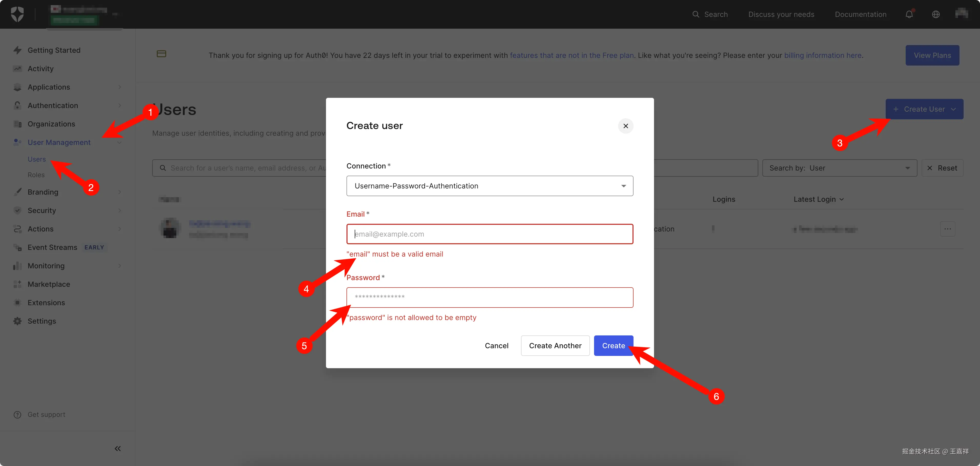Viewport: 980px width, 466px height.
Task: Click the billing information here link
Action: click(822, 56)
